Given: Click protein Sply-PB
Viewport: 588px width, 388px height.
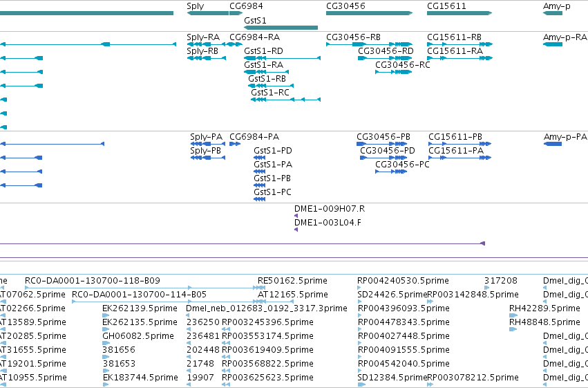Looking at the screenshot, I should [205, 151].
